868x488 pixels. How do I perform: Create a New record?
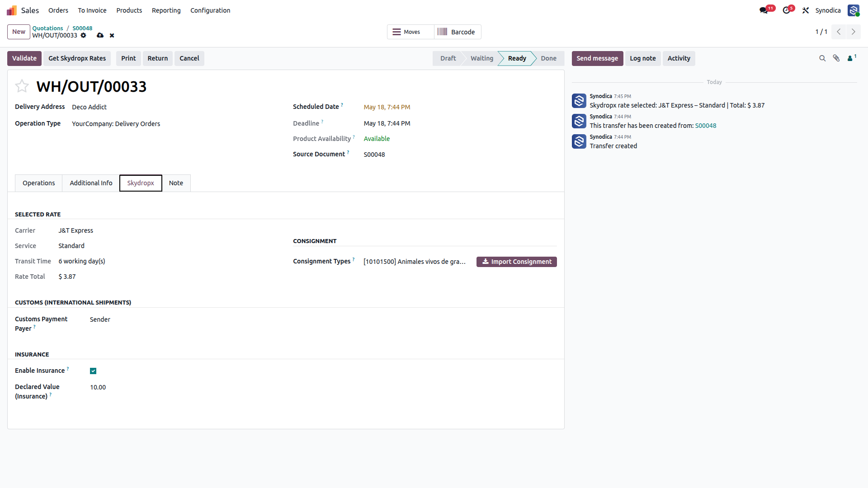(19, 32)
